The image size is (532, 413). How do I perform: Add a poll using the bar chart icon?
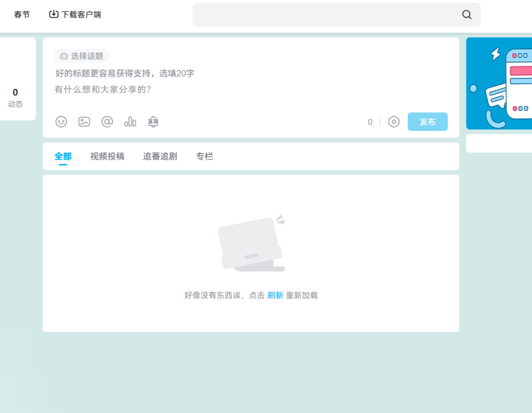point(130,122)
